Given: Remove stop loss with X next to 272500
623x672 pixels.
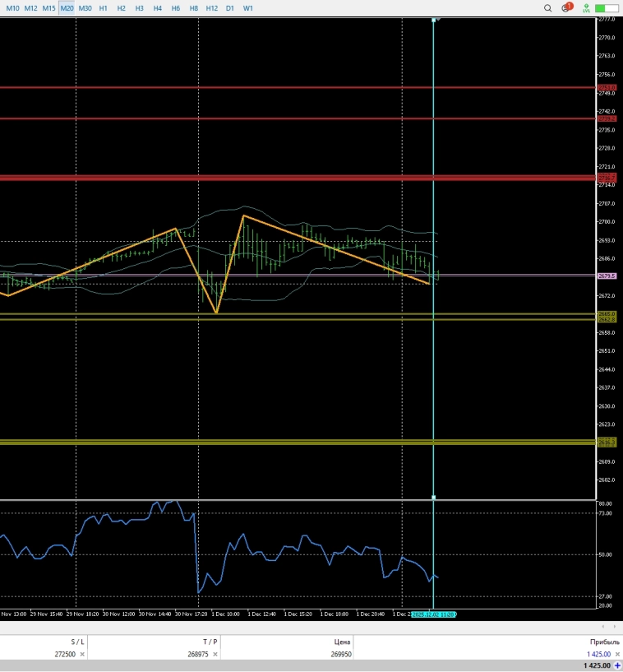Looking at the screenshot, I should coord(82,655).
